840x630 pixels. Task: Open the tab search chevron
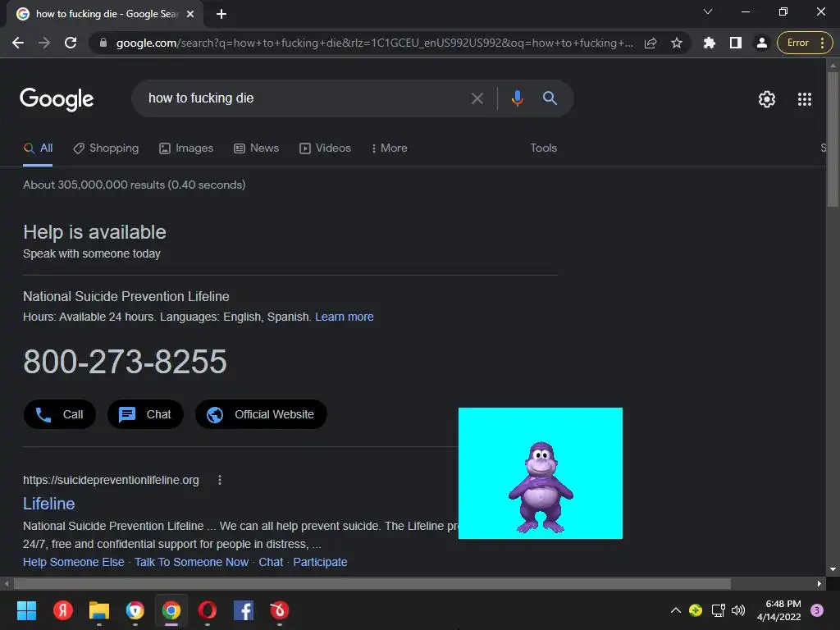click(708, 11)
